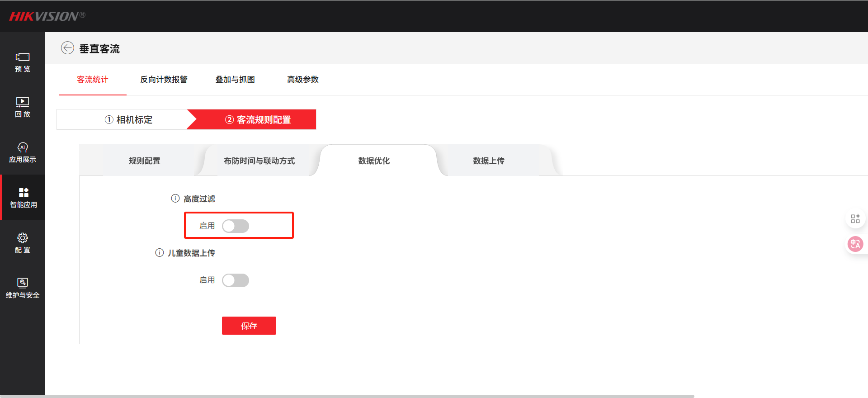Click the back arrow beside 垂直客流
The width and height of the screenshot is (868, 398).
click(67, 48)
